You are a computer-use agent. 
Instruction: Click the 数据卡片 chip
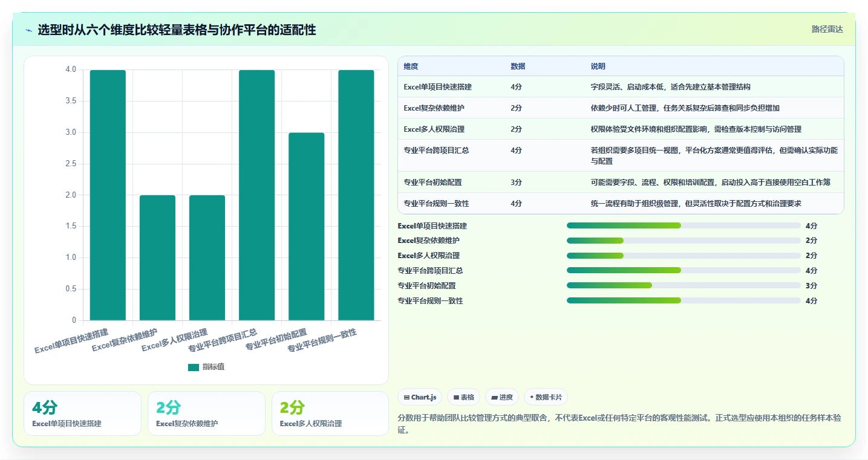pyautogui.click(x=546, y=397)
